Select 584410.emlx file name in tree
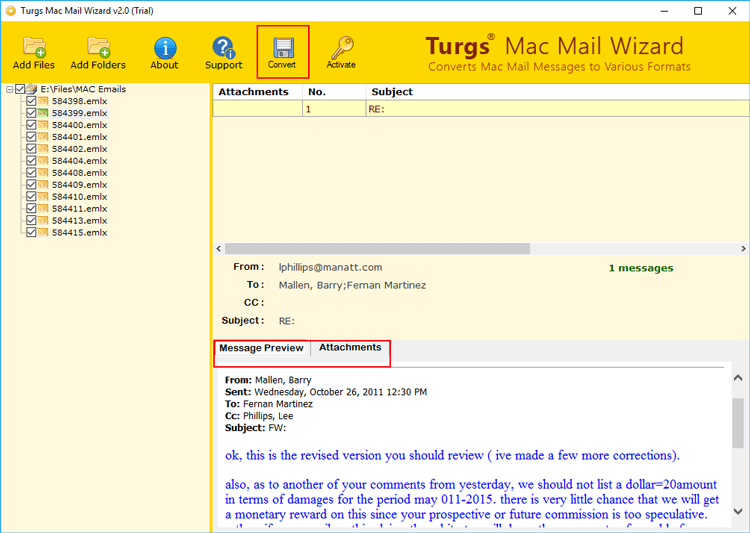This screenshot has width=750, height=533. (79, 197)
